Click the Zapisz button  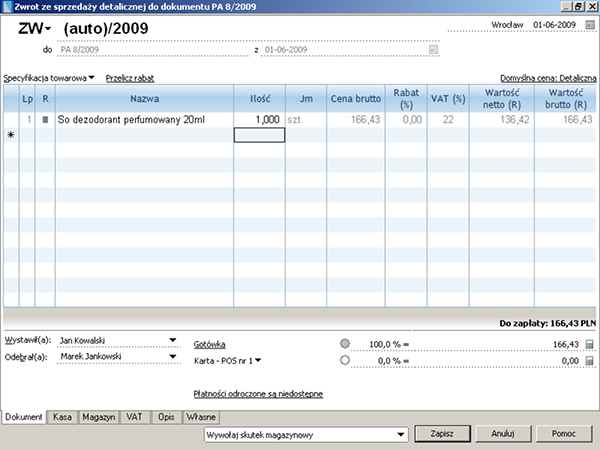[x=443, y=435]
